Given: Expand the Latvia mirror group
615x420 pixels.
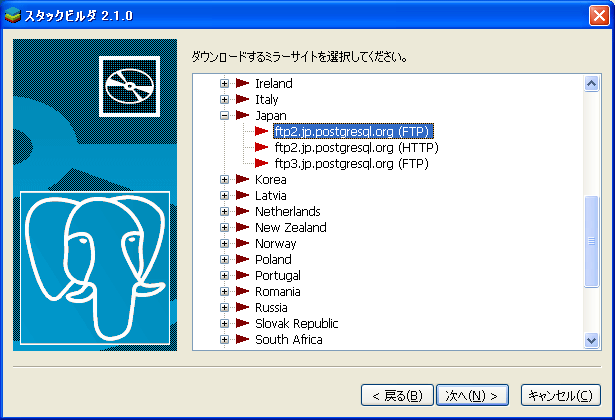Looking at the screenshot, I should click(x=224, y=195).
